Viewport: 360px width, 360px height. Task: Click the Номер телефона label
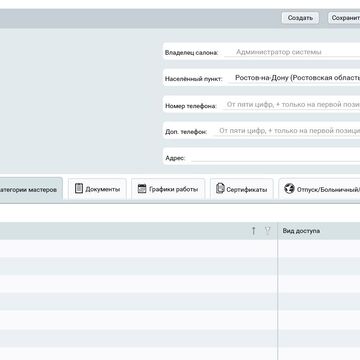coord(191,106)
